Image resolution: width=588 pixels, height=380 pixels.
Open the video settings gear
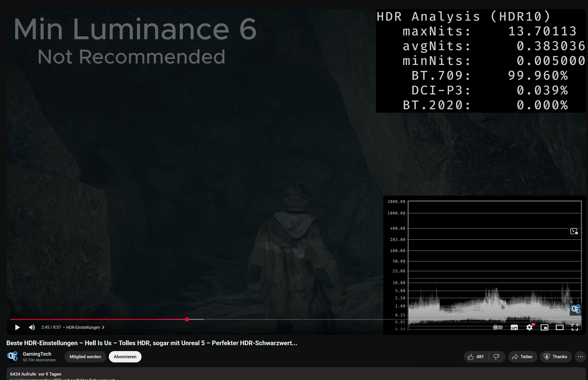tap(529, 327)
